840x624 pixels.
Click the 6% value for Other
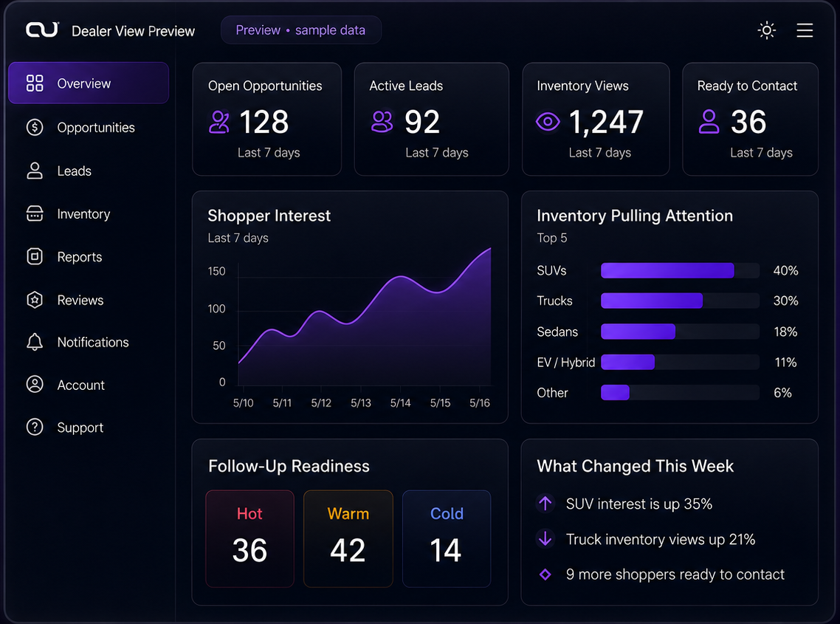(x=782, y=393)
